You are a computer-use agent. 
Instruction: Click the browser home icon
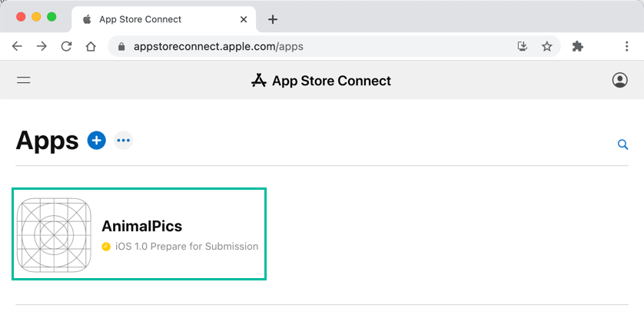91,46
